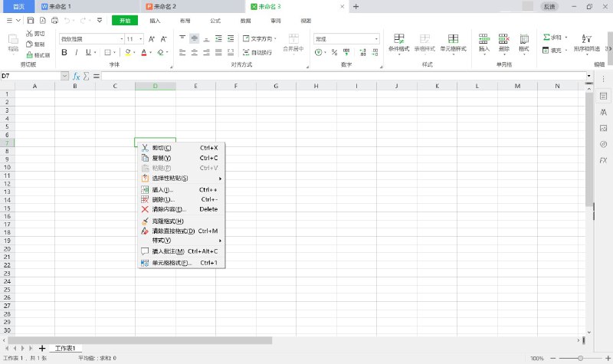Open the borders dropdown arrow
This screenshot has height=364, width=613.
(x=114, y=52)
